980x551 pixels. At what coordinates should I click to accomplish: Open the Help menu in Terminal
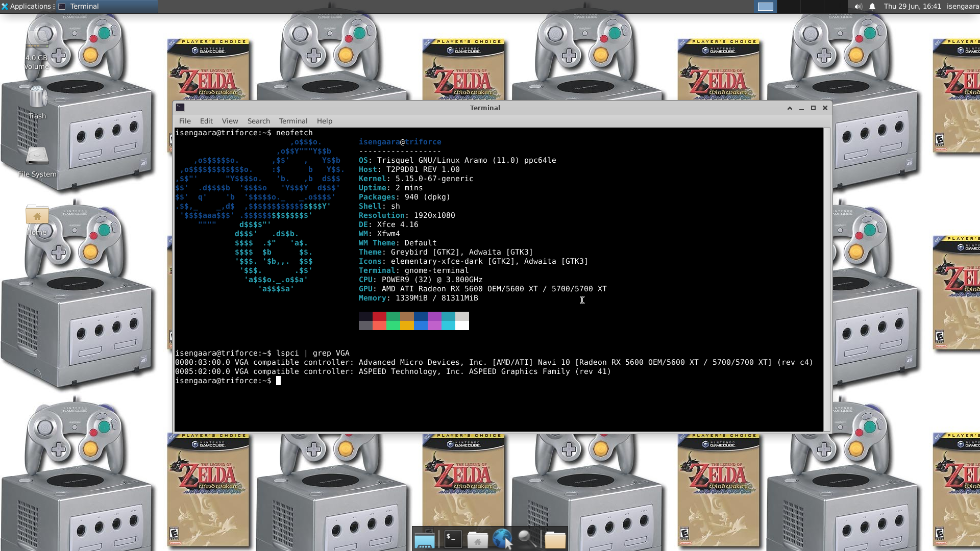click(325, 121)
